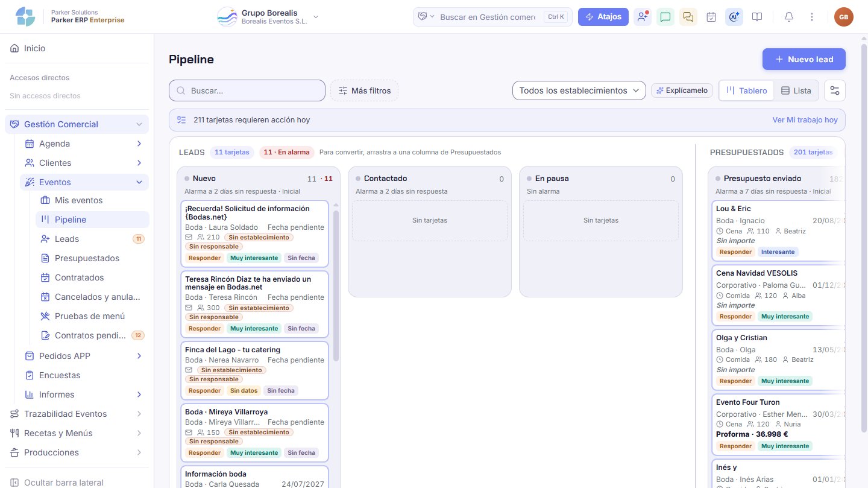The image size is (868, 488).
Task: Click the Explícamelo button
Action: [682, 90]
